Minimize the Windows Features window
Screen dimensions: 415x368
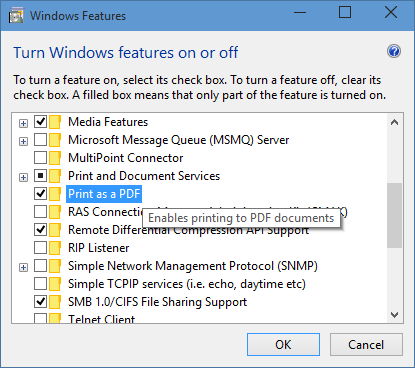300,13
